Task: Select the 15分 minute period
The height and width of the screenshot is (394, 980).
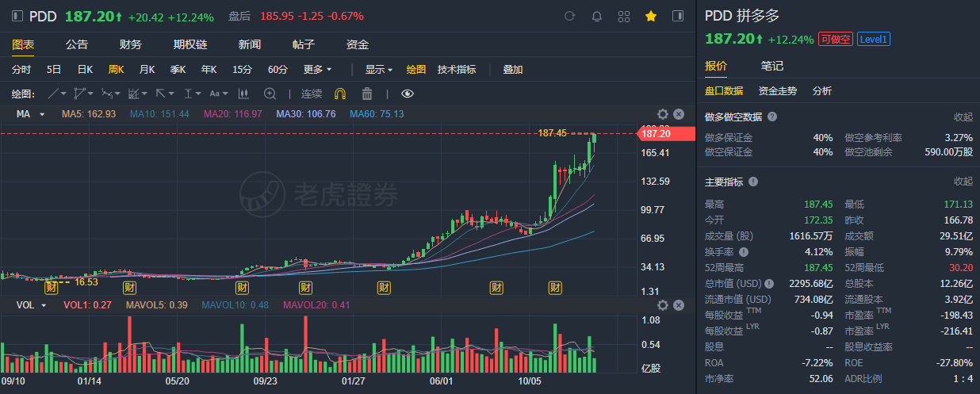Action: (x=242, y=69)
